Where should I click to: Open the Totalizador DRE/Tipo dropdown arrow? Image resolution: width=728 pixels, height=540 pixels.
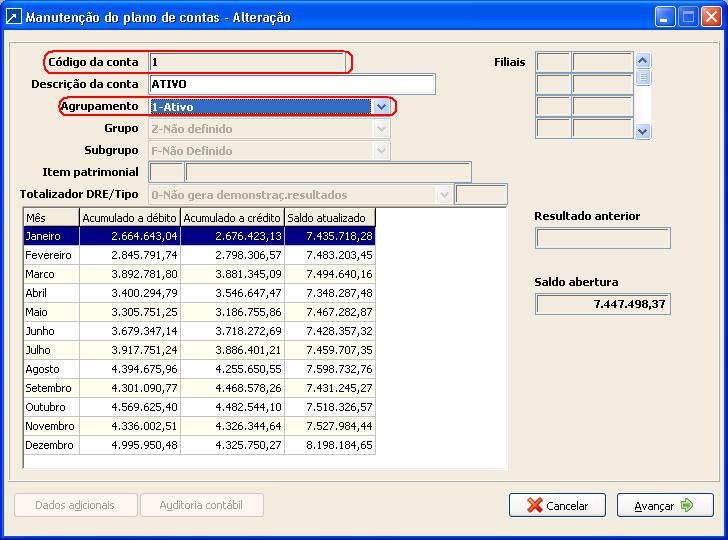point(444,195)
